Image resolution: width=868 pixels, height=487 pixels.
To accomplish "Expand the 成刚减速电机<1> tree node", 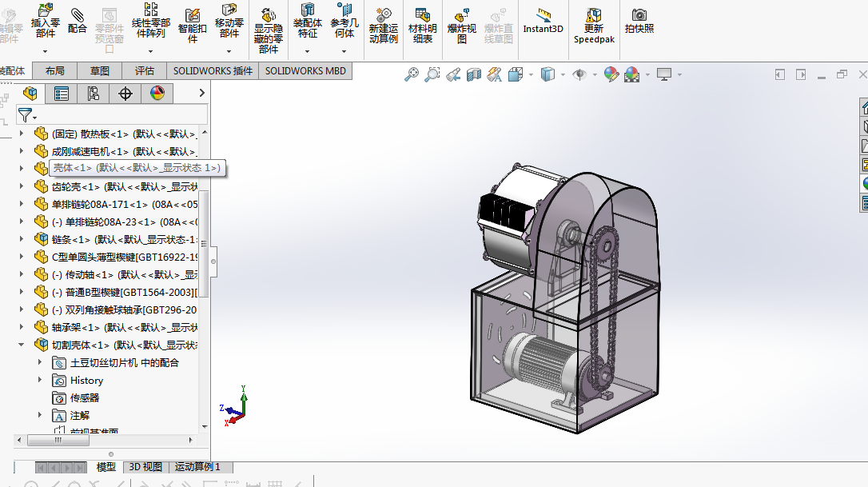I will coord(22,151).
